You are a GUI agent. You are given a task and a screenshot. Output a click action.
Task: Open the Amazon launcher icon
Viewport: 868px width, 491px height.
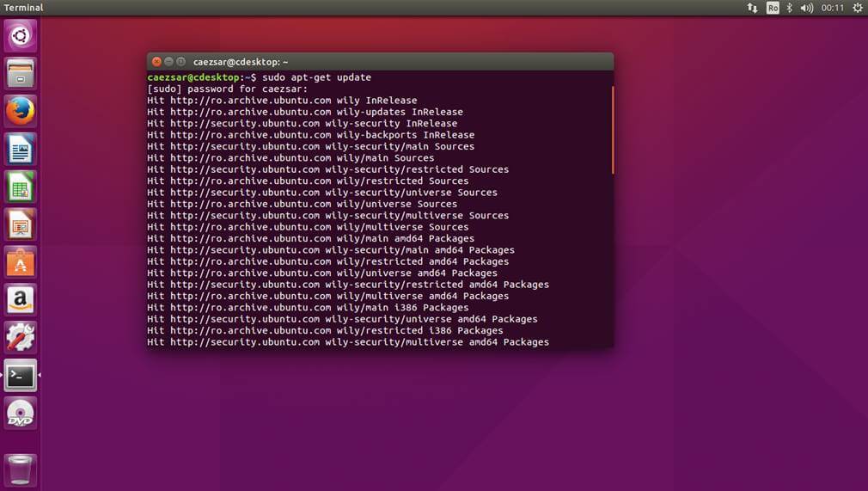click(21, 300)
